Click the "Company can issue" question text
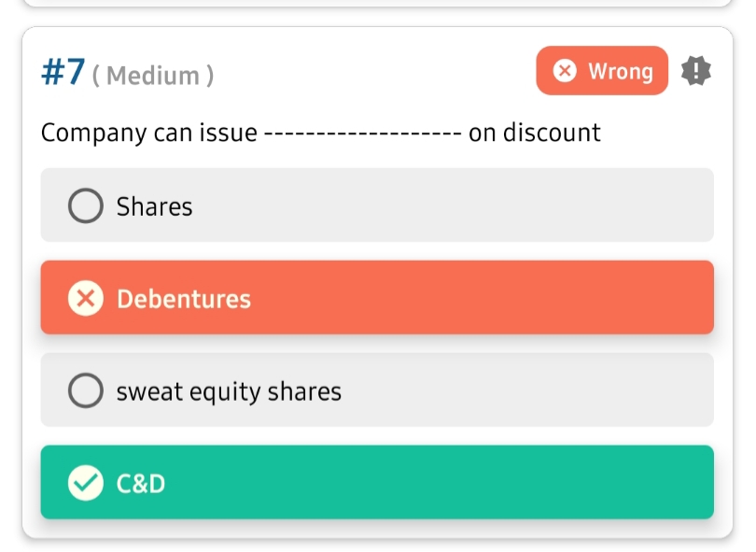756x552 pixels. pos(148,133)
